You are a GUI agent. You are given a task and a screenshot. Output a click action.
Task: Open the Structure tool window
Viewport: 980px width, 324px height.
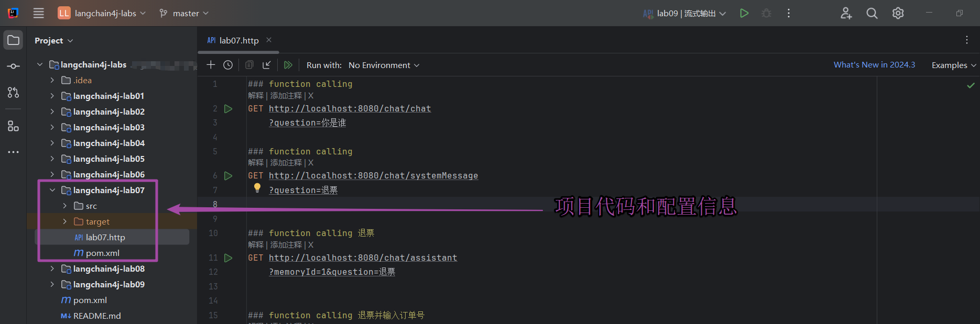(14, 126)
